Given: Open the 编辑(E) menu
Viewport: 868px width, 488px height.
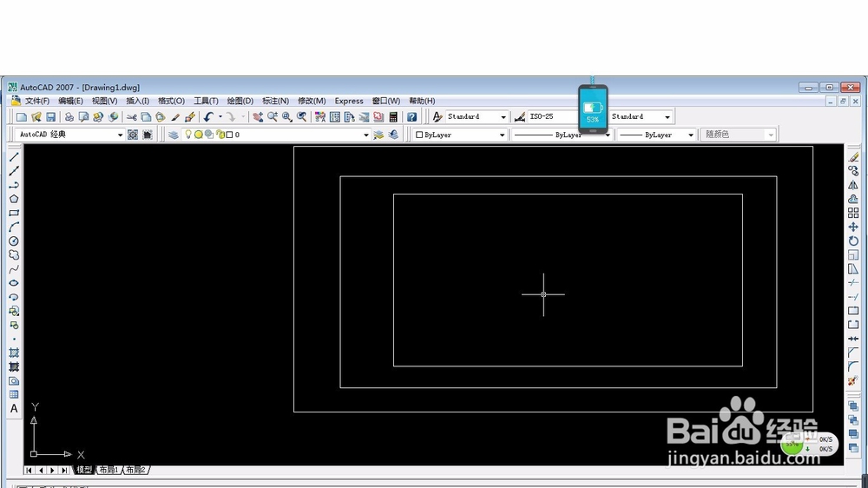Looking at the screenshot, I should (x=70, y=101).
